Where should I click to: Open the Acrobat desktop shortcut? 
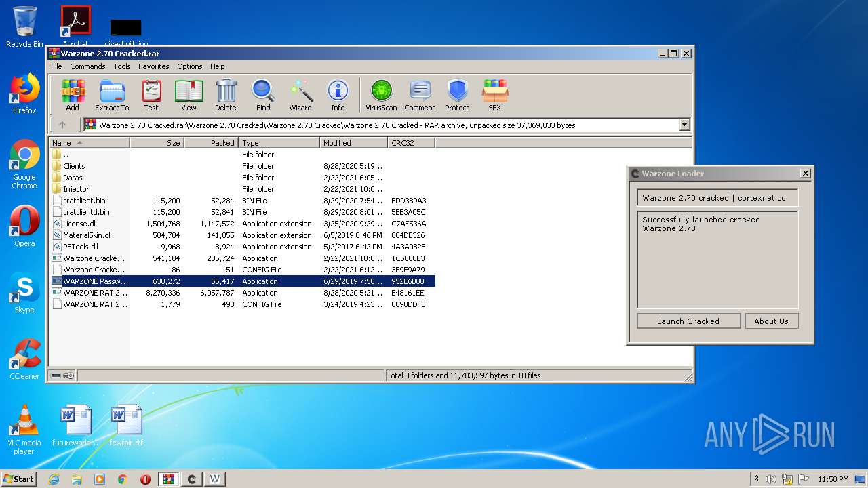[75, 26]
